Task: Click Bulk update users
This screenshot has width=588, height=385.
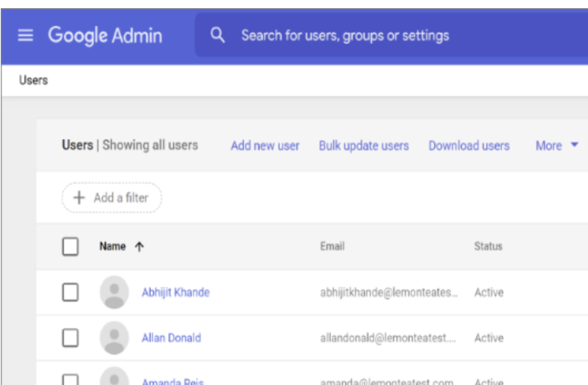Action: 364,146
